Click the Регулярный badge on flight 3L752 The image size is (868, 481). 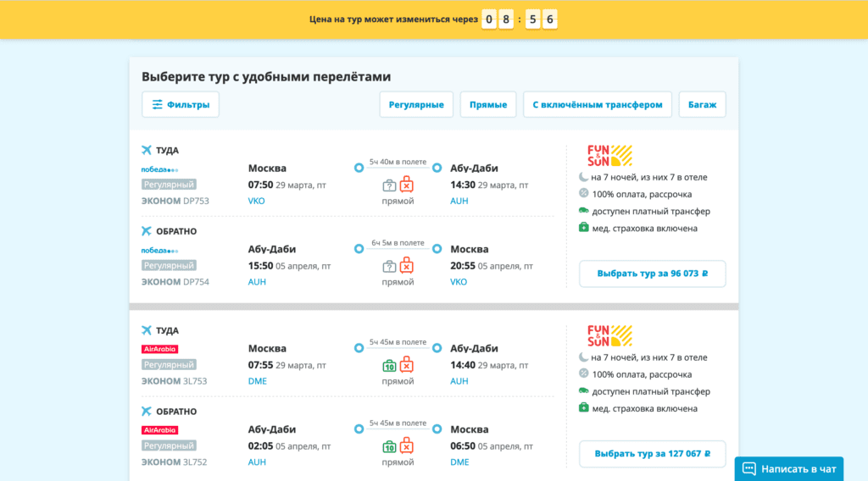169,445
